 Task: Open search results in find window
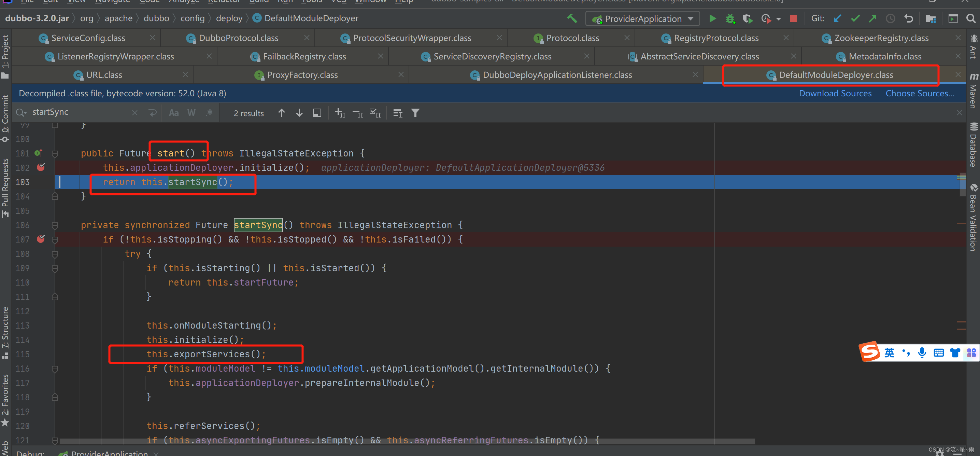[316, 113]
